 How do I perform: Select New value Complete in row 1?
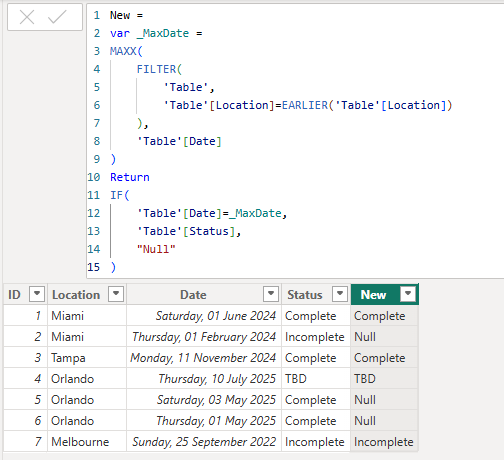click(384, 316)
